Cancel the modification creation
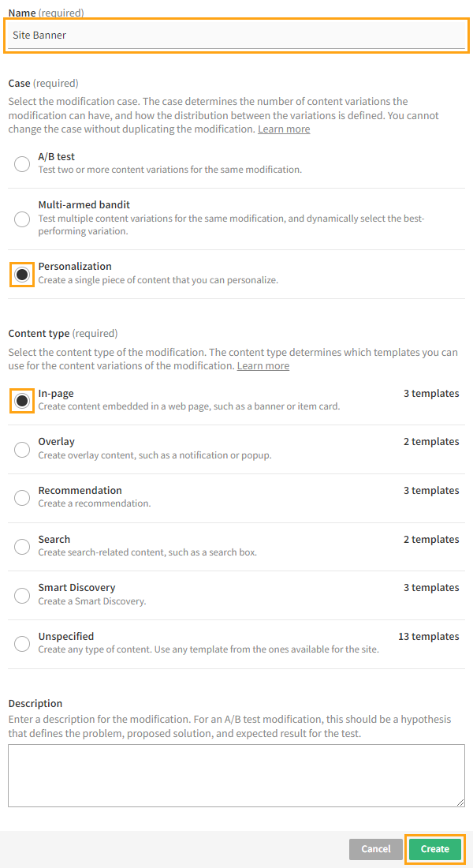The image size is (473, 868). (375, 849)
